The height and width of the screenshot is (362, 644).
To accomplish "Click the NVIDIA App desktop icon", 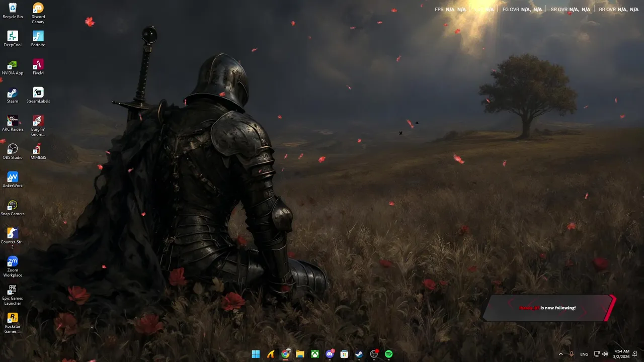I will coord(13,67).
